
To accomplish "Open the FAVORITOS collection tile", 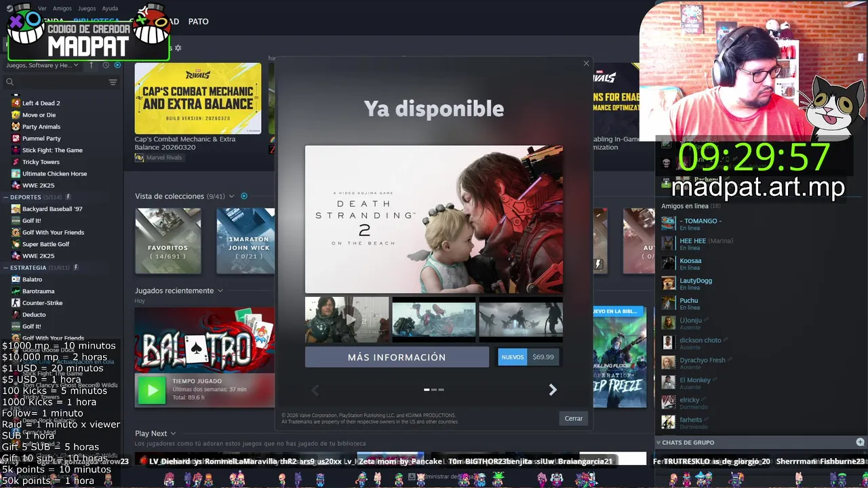I will point(167,241).
